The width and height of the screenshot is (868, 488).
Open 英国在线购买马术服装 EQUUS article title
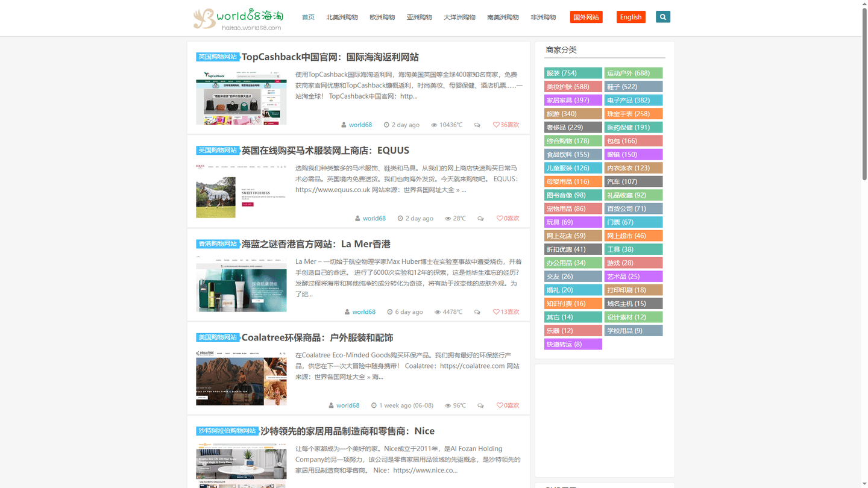325,150
